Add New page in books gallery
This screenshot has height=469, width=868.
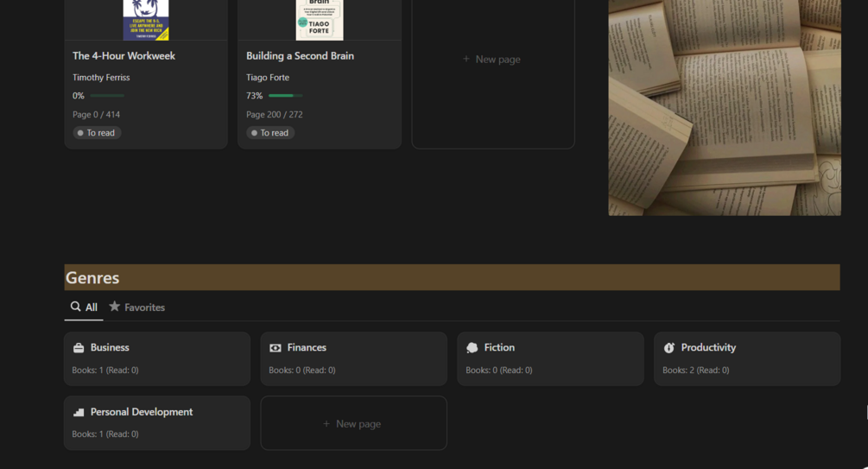(x=493, y=73)
